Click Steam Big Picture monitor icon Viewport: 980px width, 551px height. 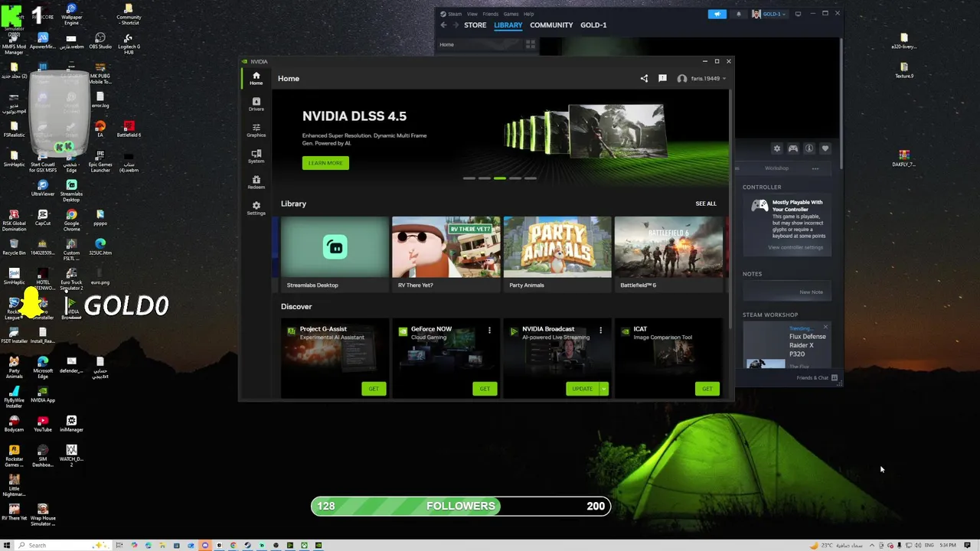[x=798, y=14]
